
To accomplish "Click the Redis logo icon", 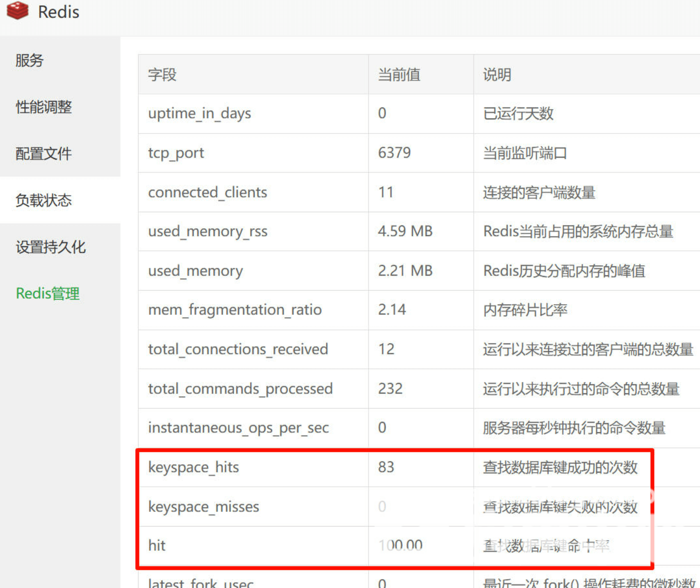I will tap(18, 11).
